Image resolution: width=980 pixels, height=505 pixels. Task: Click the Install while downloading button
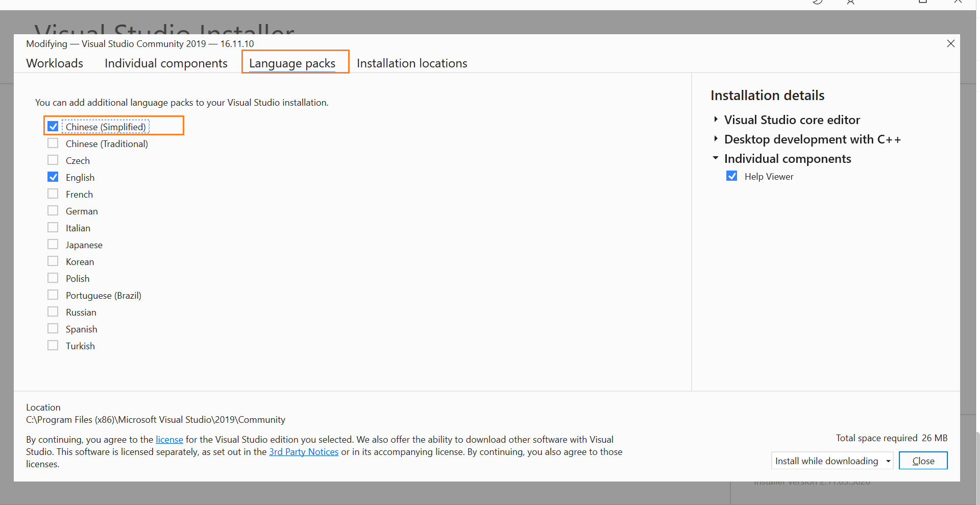coord(826,461)
